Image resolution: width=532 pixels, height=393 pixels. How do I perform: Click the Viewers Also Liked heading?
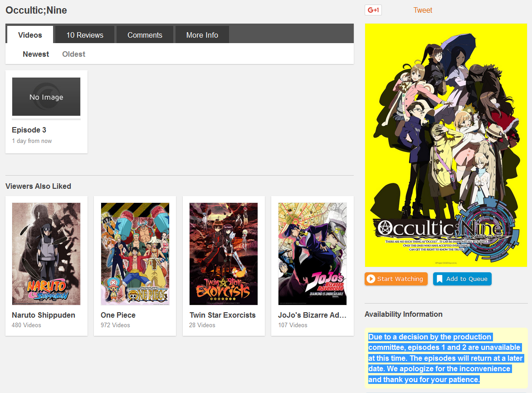point(39,187)
